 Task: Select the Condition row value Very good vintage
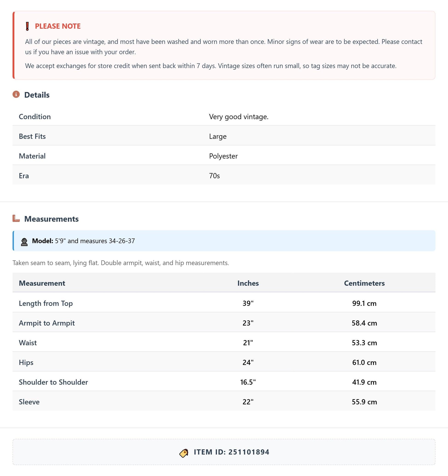(239, 117)
